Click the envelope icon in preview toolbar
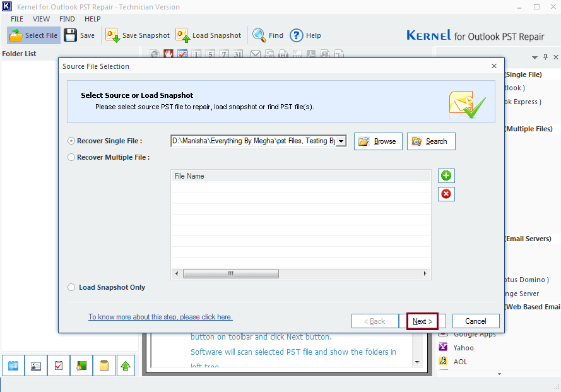The height and width of the screenshot is (392, 561). click(x=256, y=54)
